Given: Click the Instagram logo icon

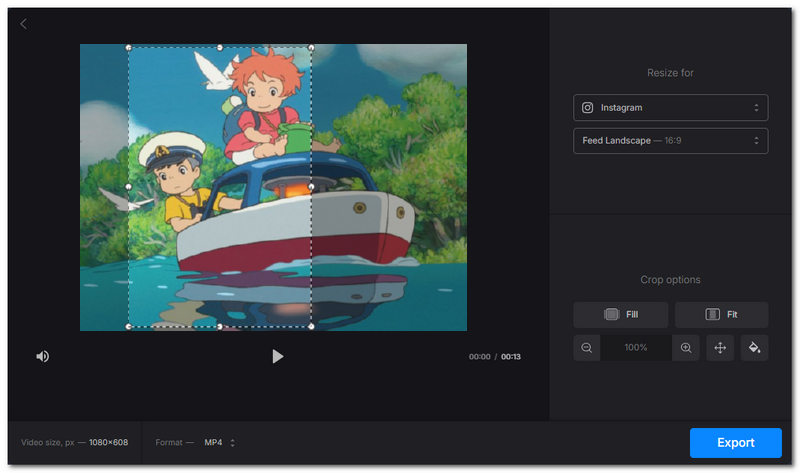Looking at the screenshot, I should tap(587, 108).
